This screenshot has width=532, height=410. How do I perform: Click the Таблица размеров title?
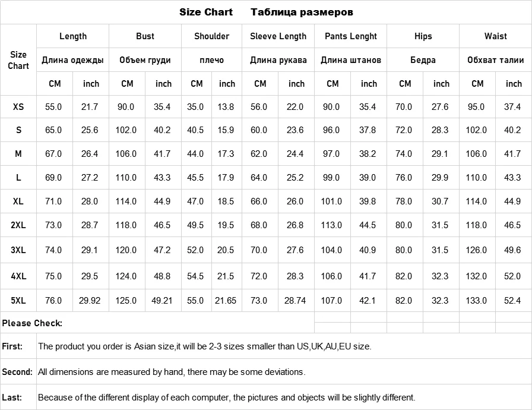[302, 12]
